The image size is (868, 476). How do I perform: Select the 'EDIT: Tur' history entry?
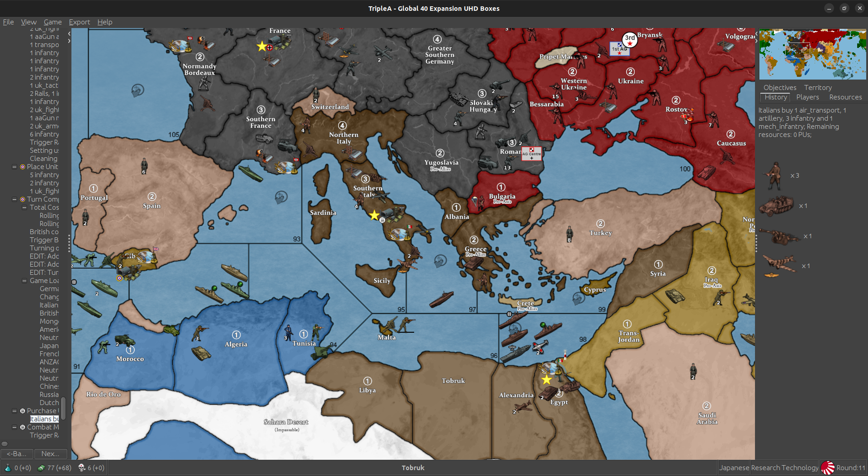click(44, 273)
